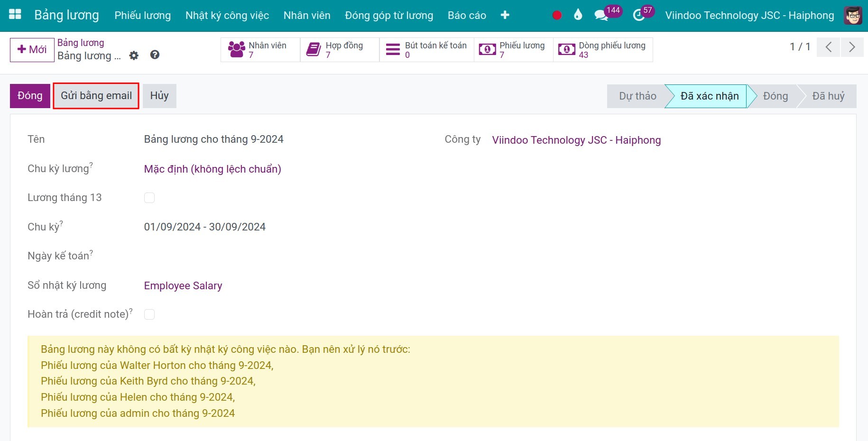868x441 pixels.
Task: Open the Phiếu lương menu
Action: (x=143, y=15)
